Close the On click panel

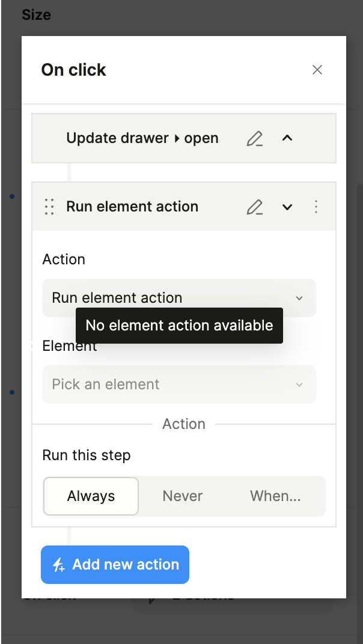(x=317, y=70)
